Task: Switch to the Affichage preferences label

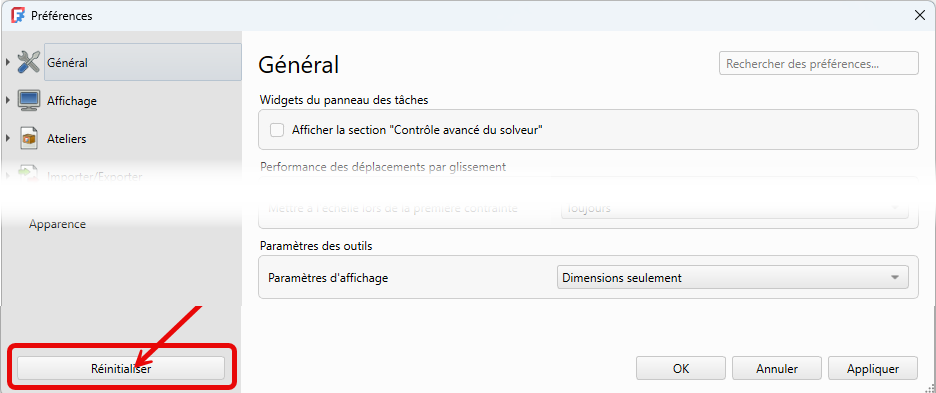Action: pos(72,101)
